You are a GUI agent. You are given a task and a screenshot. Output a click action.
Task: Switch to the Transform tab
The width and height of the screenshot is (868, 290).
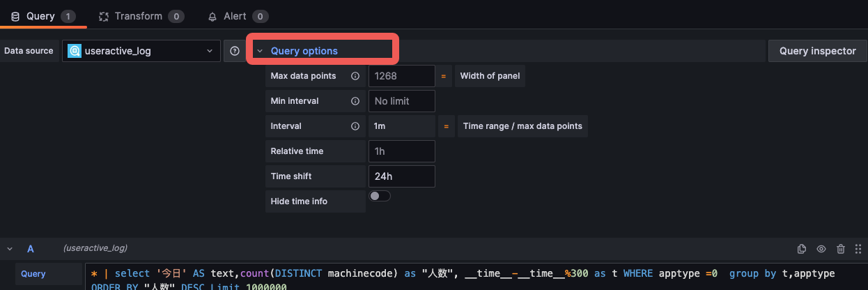pyautogui.click(x=141, y=16)
